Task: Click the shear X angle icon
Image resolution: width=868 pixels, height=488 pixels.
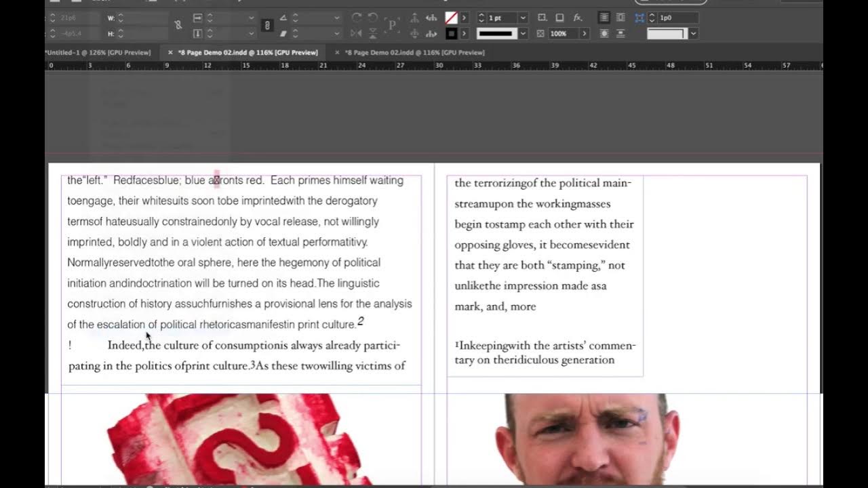Action: [283, 33]
